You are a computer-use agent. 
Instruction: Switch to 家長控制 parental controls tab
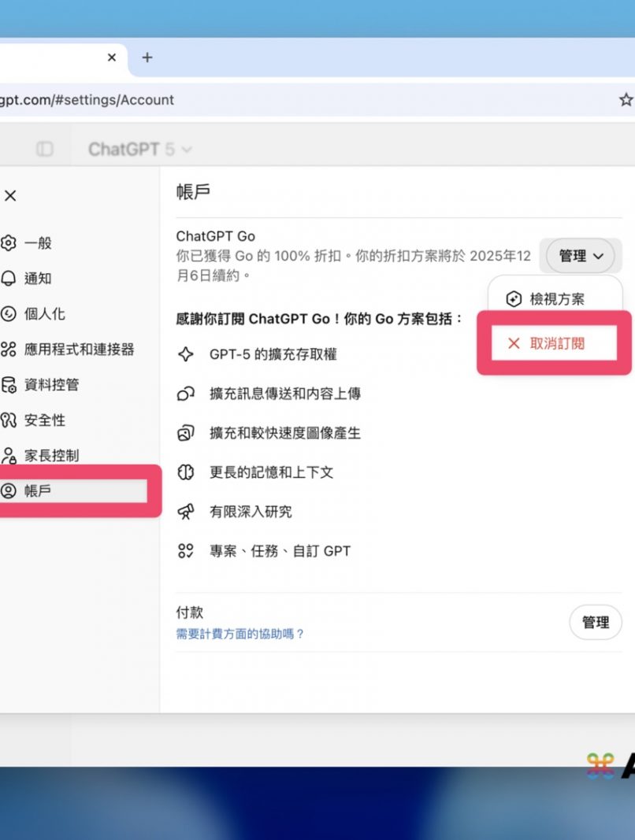[x=51, y=456]
